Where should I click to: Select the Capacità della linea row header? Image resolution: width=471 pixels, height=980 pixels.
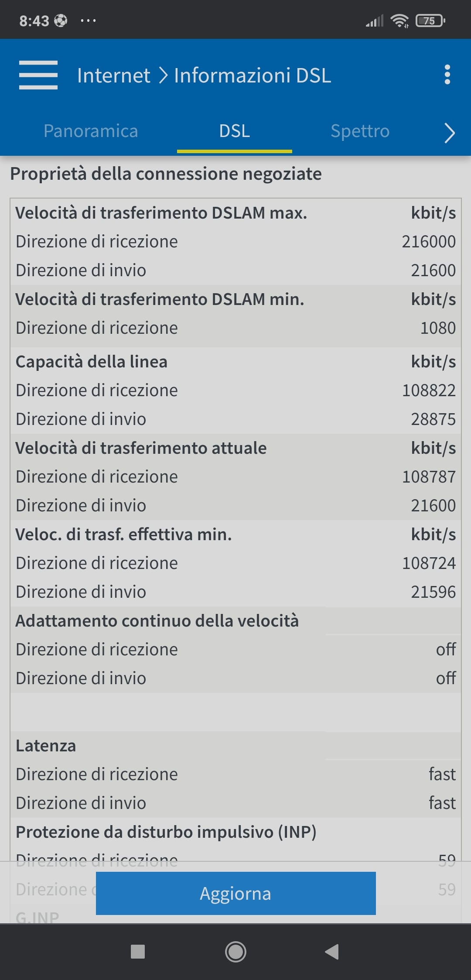click(92, 362)
